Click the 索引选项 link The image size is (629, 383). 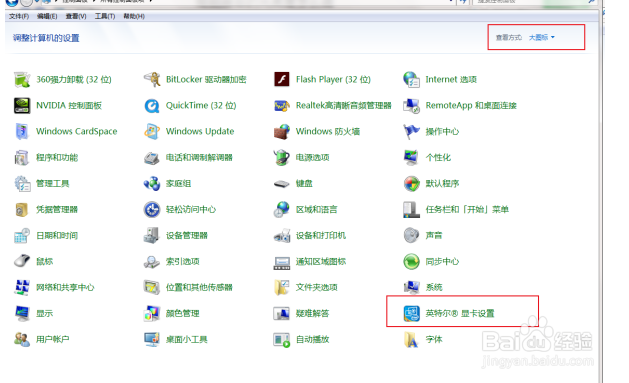pyautogui.click(x=183, y=261)
